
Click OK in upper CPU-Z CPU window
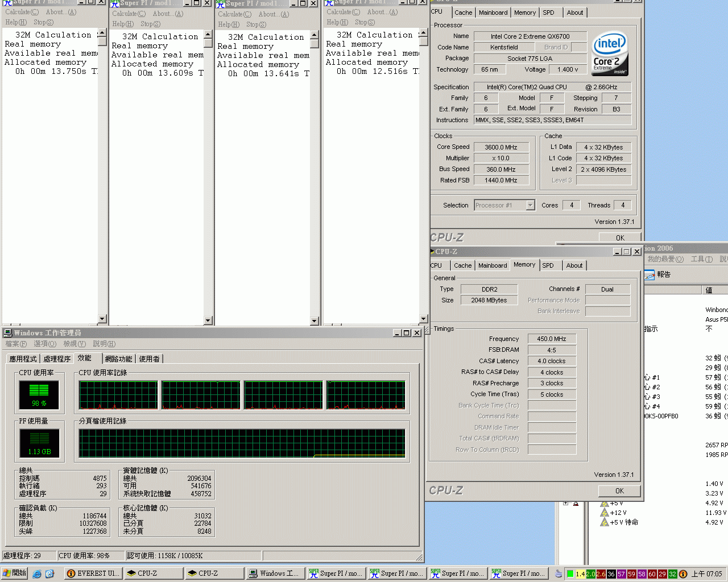[x=620, y=238]
